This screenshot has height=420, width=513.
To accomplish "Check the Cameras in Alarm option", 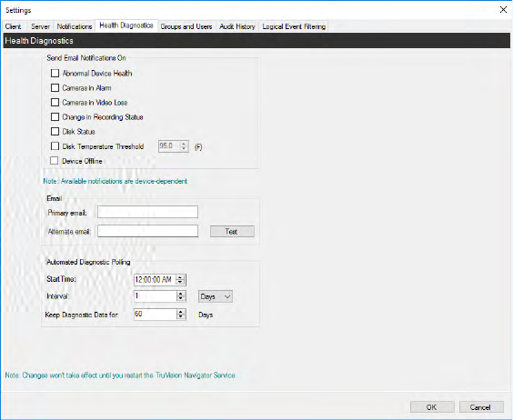I will tap(55, 87).
